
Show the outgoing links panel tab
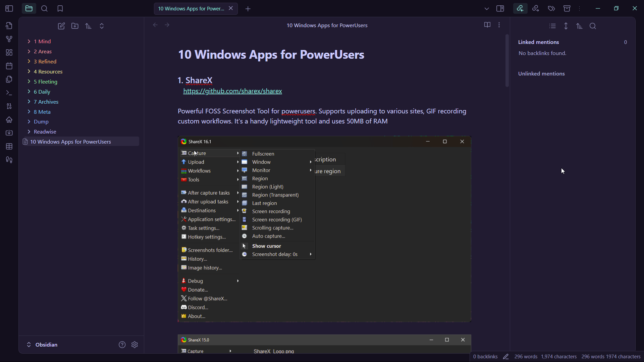point(536,8)
